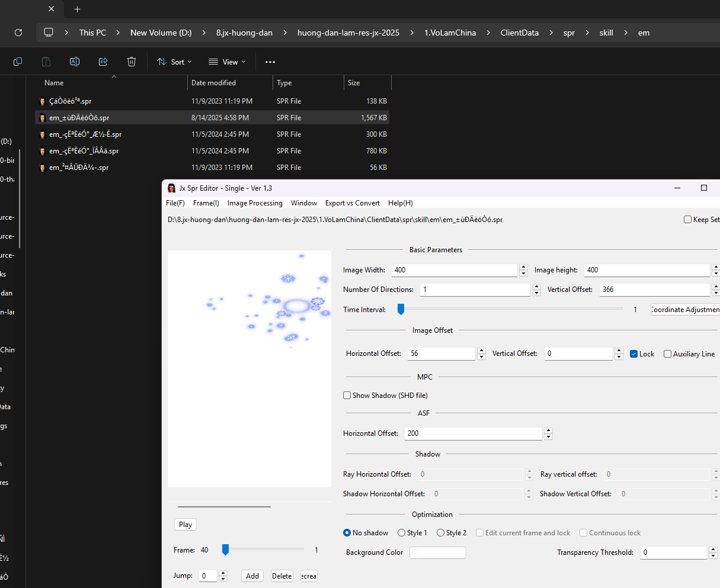This screenshot has width=720, height=588.
Task: Open the Export vs Convert menu
Action: [x=352, y=203]
